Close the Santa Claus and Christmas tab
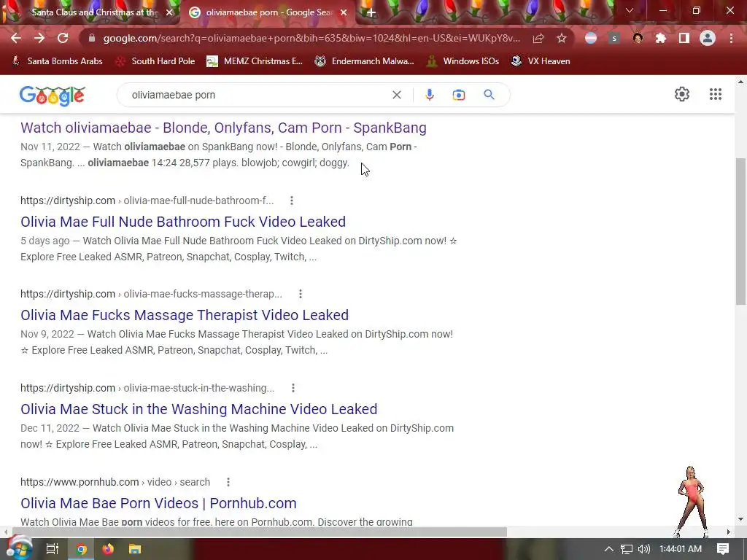747x560 pixels. coord(169,13)
